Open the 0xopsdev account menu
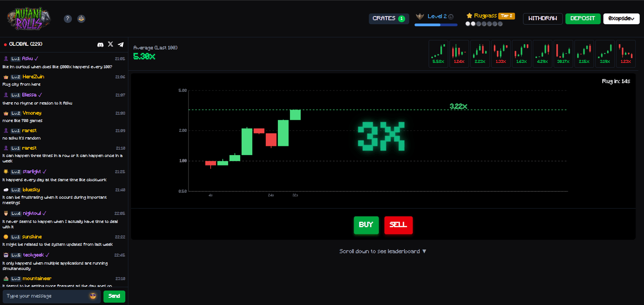The image size is (644, 305). click(x=621, y=18)
